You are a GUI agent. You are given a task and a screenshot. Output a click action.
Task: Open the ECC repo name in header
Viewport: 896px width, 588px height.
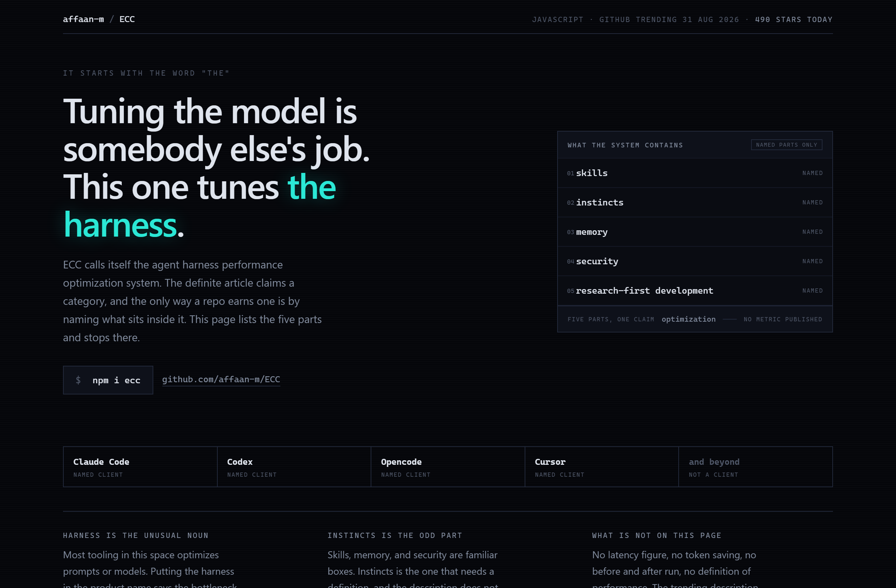127,19
